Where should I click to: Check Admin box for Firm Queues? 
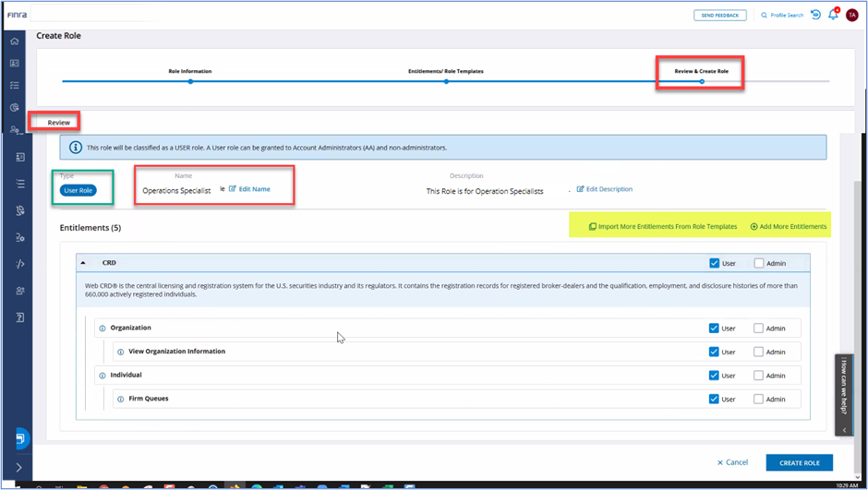(x=759, y=400)
